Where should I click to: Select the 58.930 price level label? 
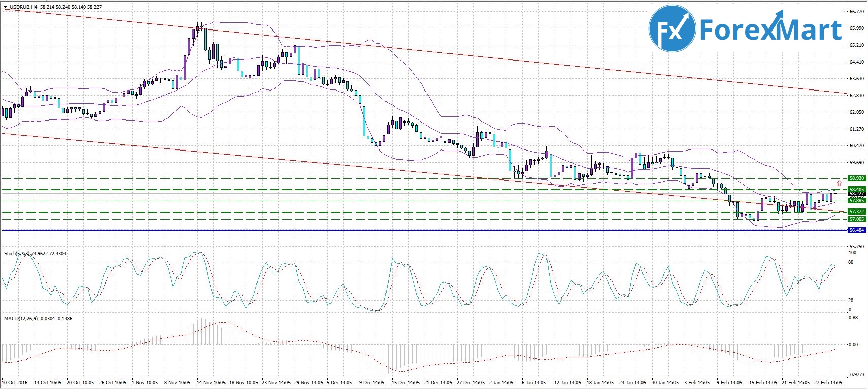856,178
